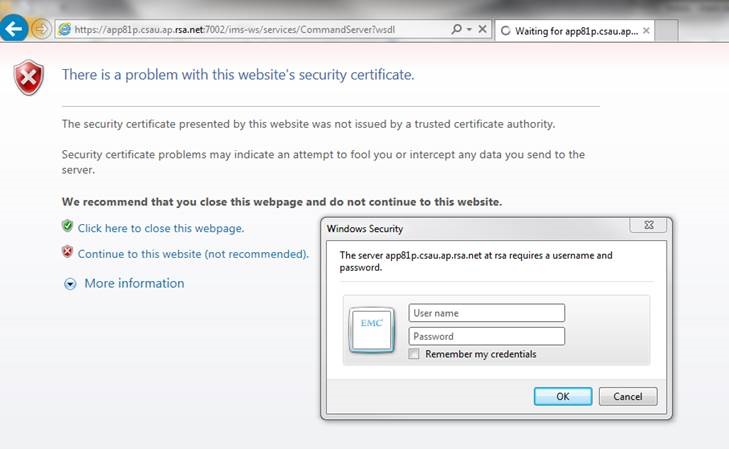Focus the User name field

(x=486, y=313)
